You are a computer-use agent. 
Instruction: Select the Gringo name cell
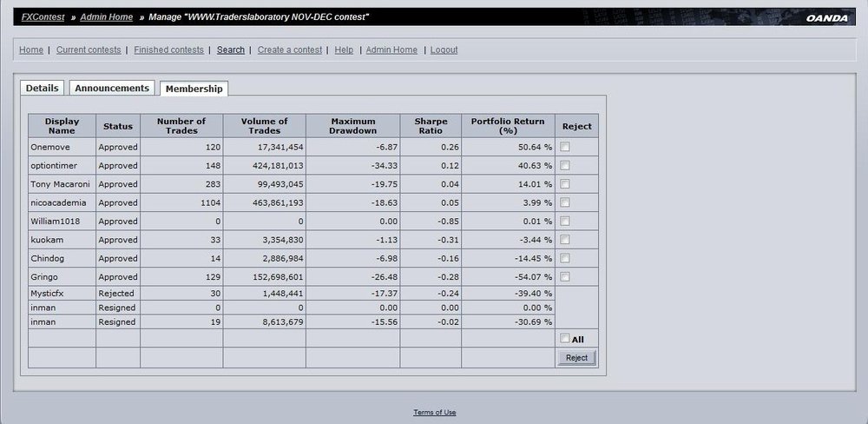(x=62, y=277)
